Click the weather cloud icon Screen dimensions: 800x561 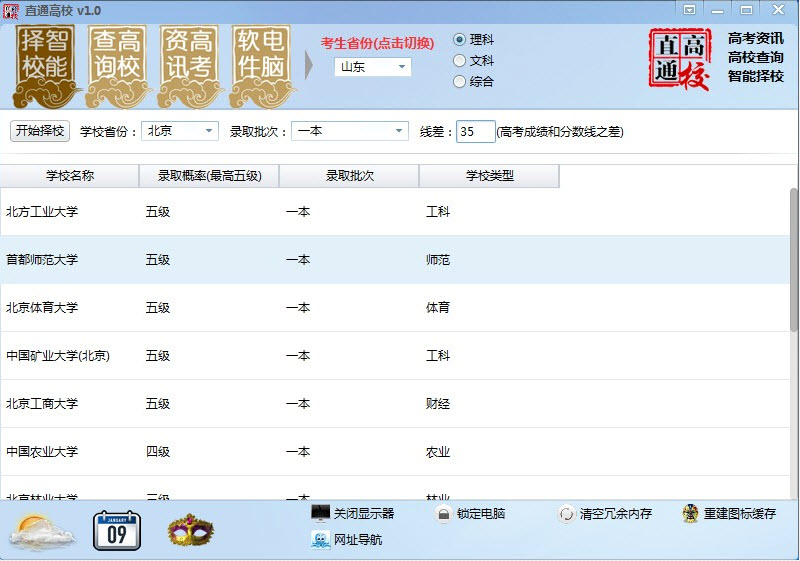pos(41,532)
